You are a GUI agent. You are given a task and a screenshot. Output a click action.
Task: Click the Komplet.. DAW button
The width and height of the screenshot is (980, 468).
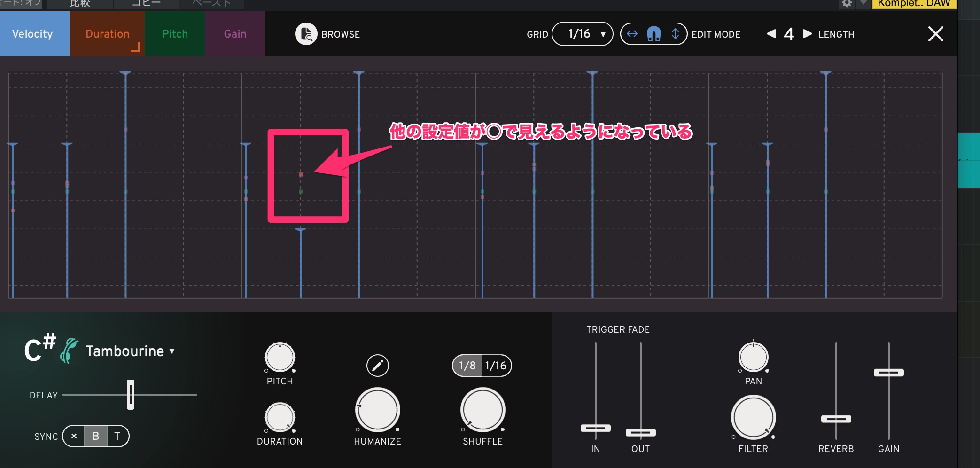point(913,4)
